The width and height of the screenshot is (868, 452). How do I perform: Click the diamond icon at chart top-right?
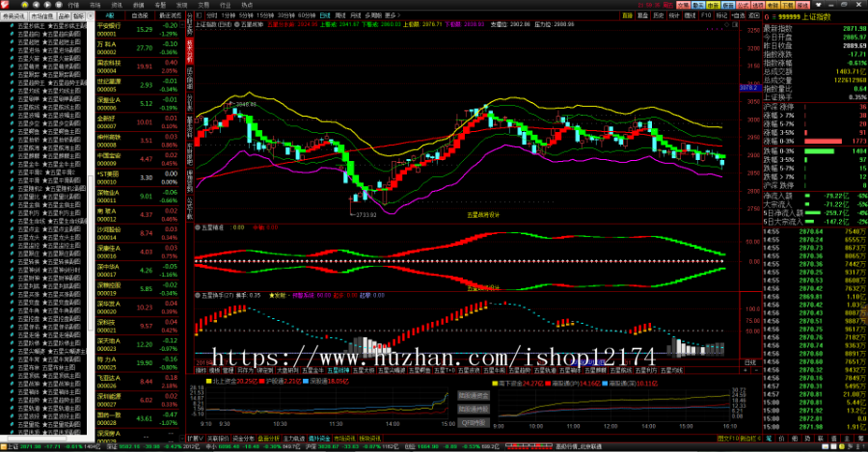coord(727,25)
